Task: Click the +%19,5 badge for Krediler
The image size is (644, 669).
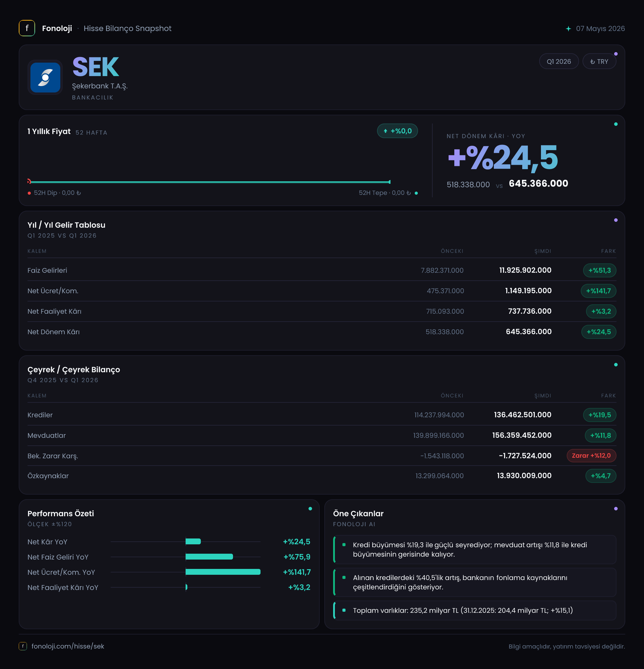Action: [x=599, y=415]
